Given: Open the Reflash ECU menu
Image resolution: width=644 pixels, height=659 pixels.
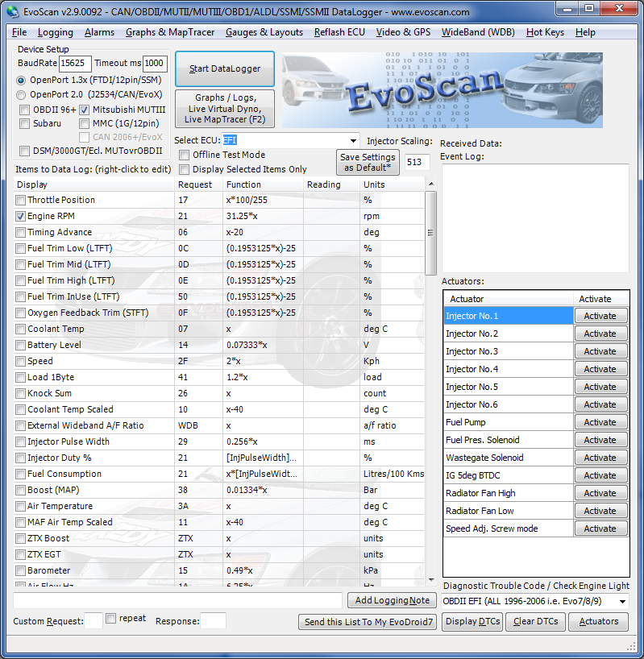Looking at the screenshot, I should tap(339, 32).
